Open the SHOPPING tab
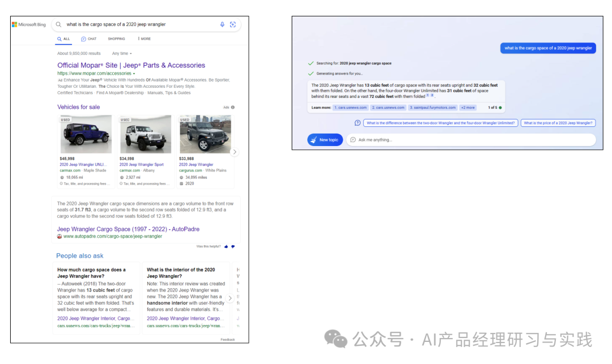 click(116, 39)
